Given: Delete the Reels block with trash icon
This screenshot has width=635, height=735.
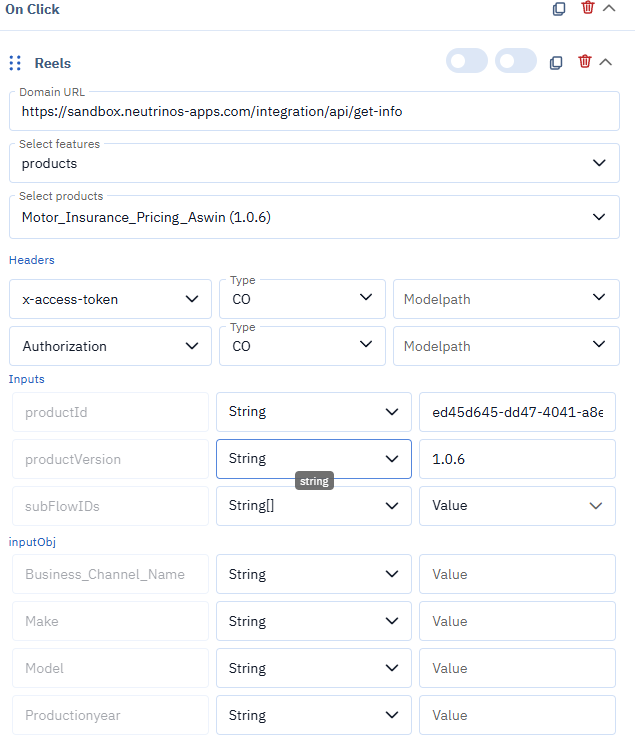Looking at the screenshot, I should [585, 63].
